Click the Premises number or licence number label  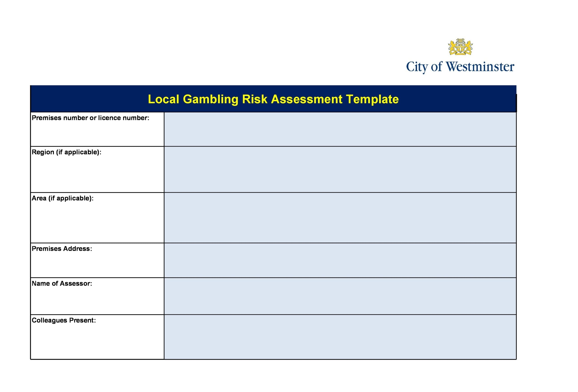91,118
